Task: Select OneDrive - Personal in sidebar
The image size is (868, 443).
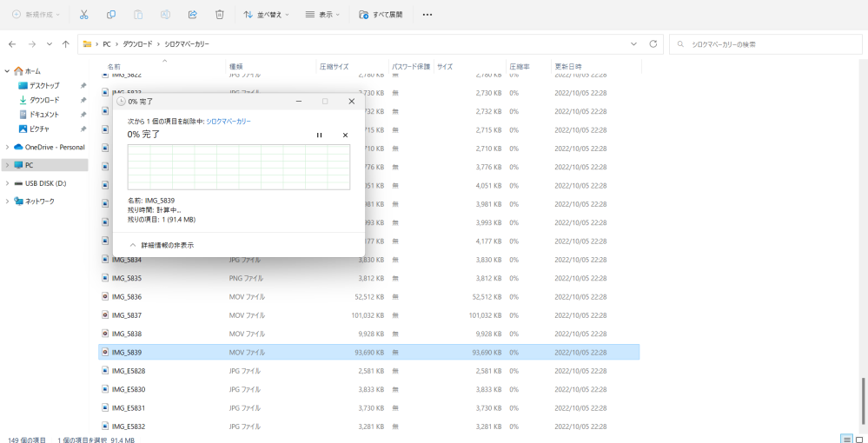Action: click(50, 148)
